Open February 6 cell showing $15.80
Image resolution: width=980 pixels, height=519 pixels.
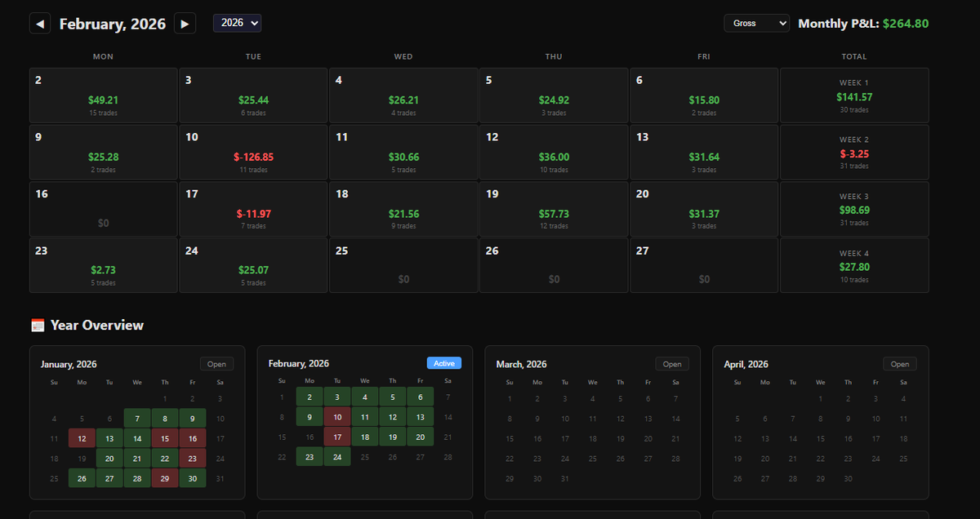[704, 95]
